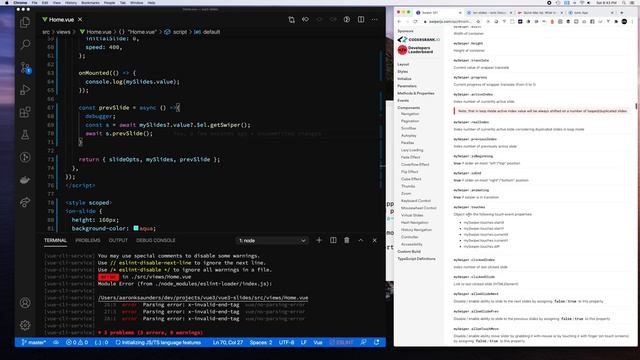Click the Chrome address bar
The image size is (640, 360).
452,22
